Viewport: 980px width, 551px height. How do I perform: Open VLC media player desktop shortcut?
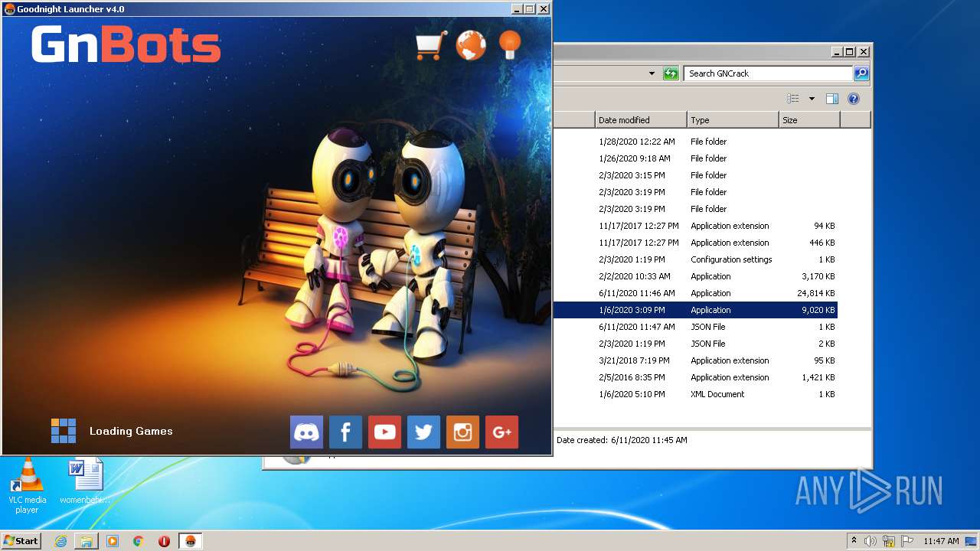27,486
